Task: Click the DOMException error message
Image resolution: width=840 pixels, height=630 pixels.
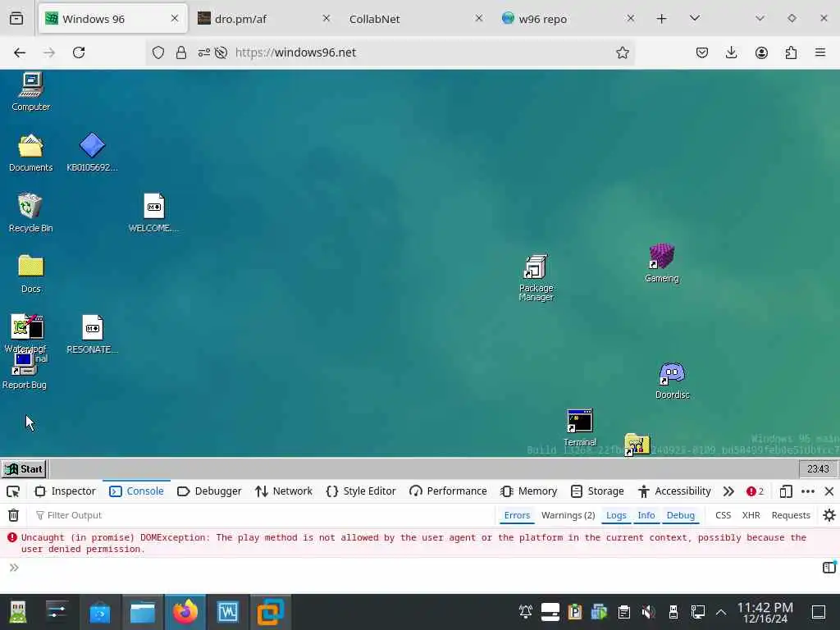Action: [x=413, y=543]
